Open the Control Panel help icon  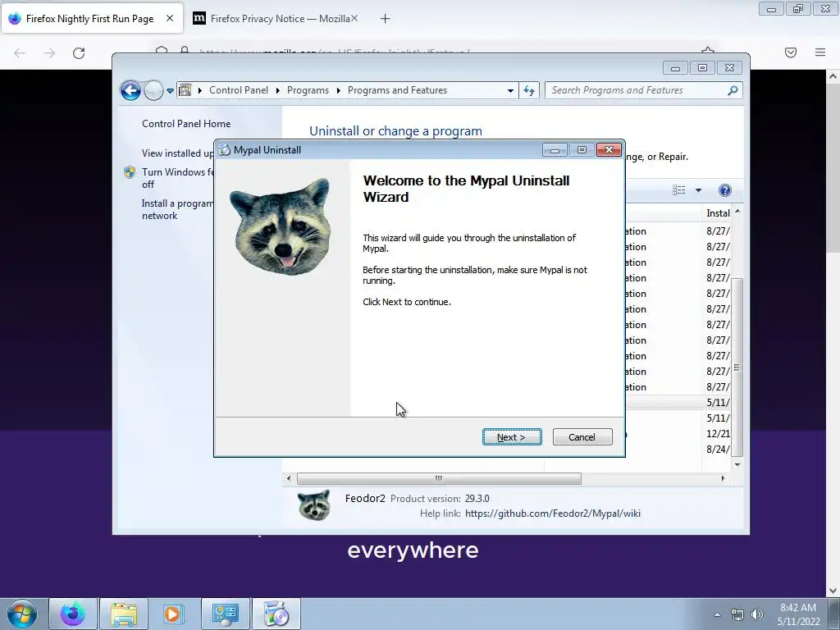[724, 190]
